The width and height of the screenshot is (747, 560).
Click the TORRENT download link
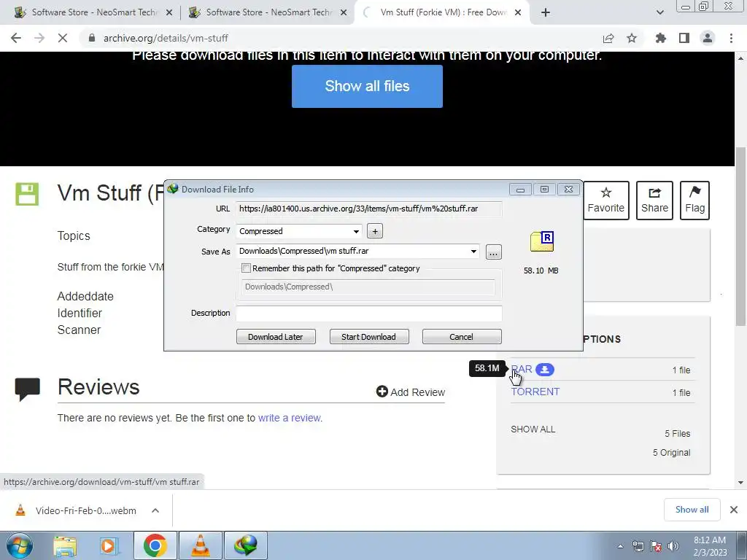[535, 392]
